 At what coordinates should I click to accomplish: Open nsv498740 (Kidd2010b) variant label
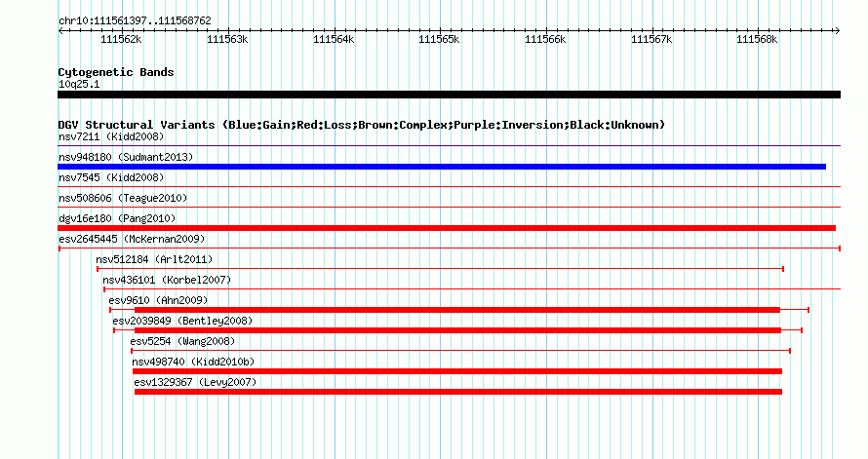point(193,362)
